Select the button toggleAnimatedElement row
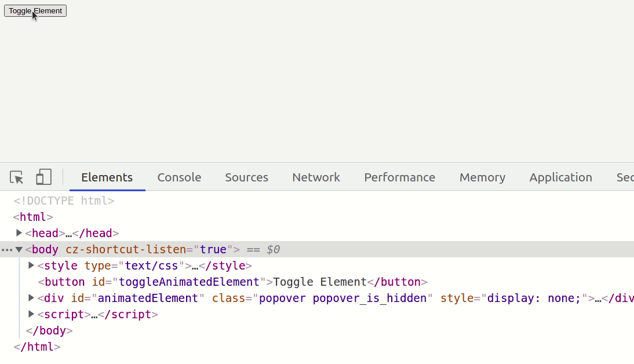 coord(232,282)
